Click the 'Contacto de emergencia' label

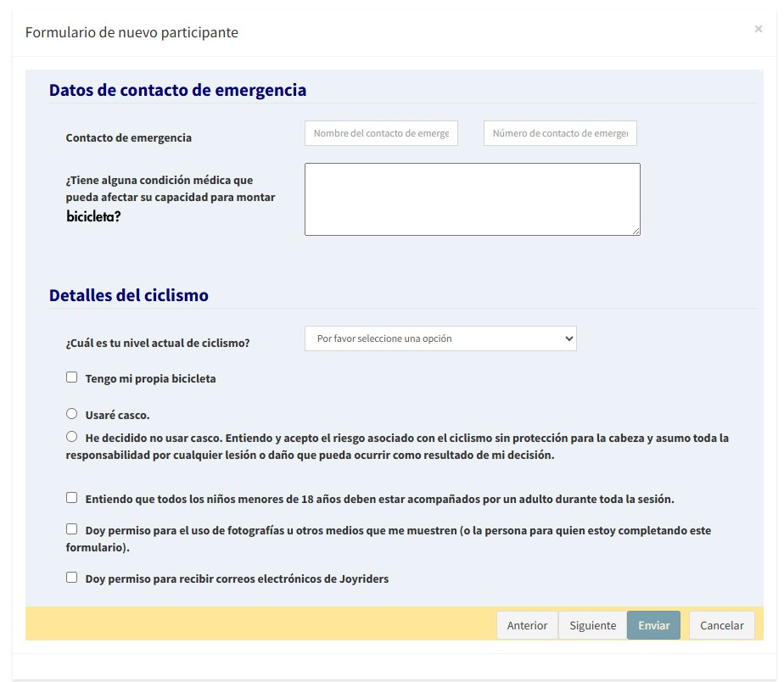[x=128, y=137]
